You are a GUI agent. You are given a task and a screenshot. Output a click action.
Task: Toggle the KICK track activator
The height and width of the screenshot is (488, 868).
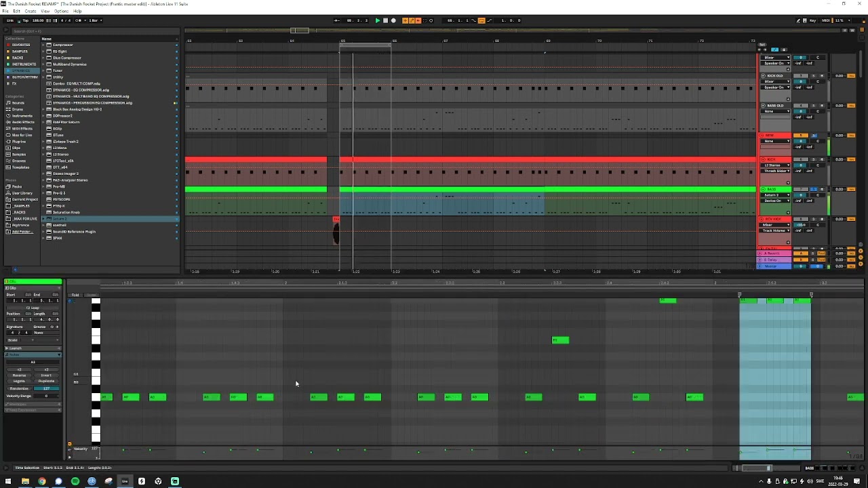click(801, 159)
